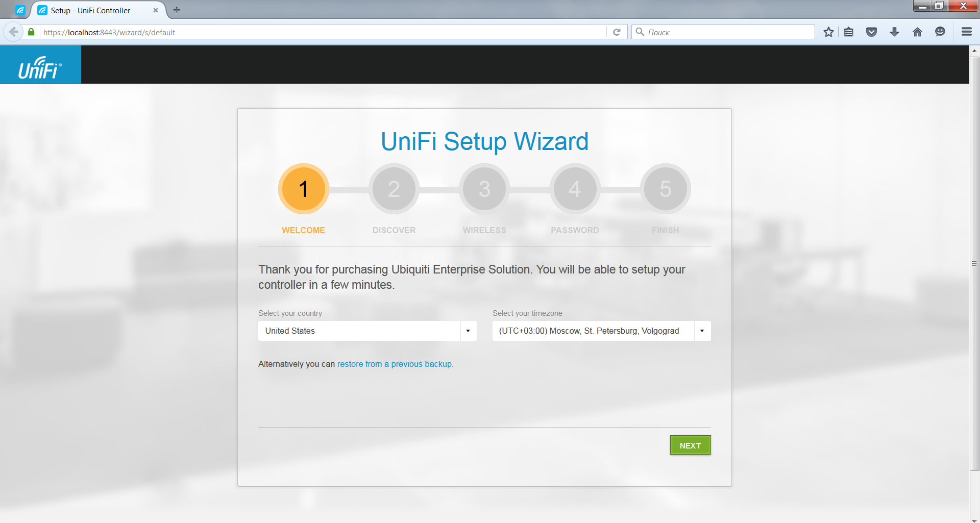This screenshot has width=980, height=523.
Task: Click the FINISH step label
Action: (666, 230)
